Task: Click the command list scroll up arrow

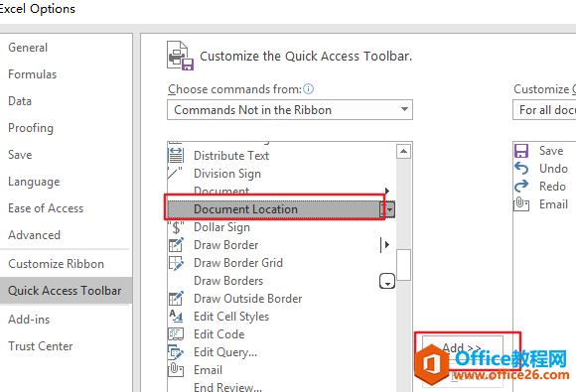Action: pos(403,151)
